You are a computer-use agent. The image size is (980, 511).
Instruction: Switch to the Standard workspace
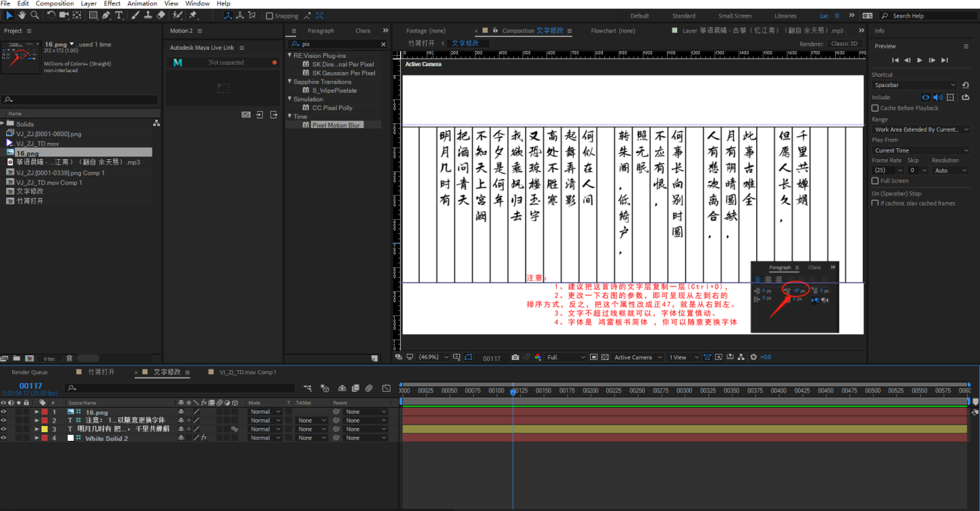click(x=684, y=16)
